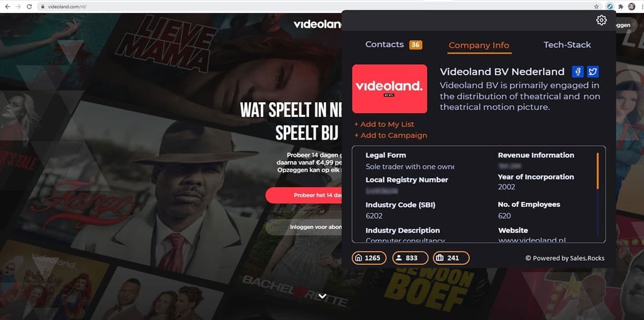The width and height of the screenshot is (644, 320).
Task: Expand page with down chevron arrow
Action: point(322,296)
